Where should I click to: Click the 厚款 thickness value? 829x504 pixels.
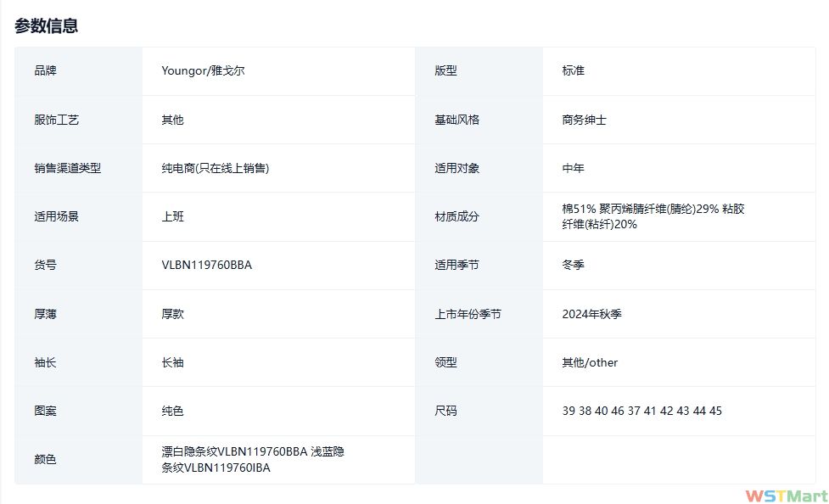click(x=172, y=314)
